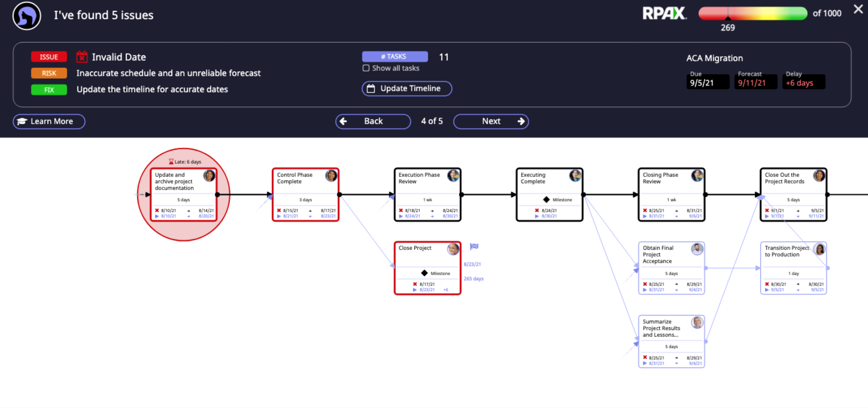Click the green FIX badge
Viewport: 868px width, 414px height.
click(48, 89)
